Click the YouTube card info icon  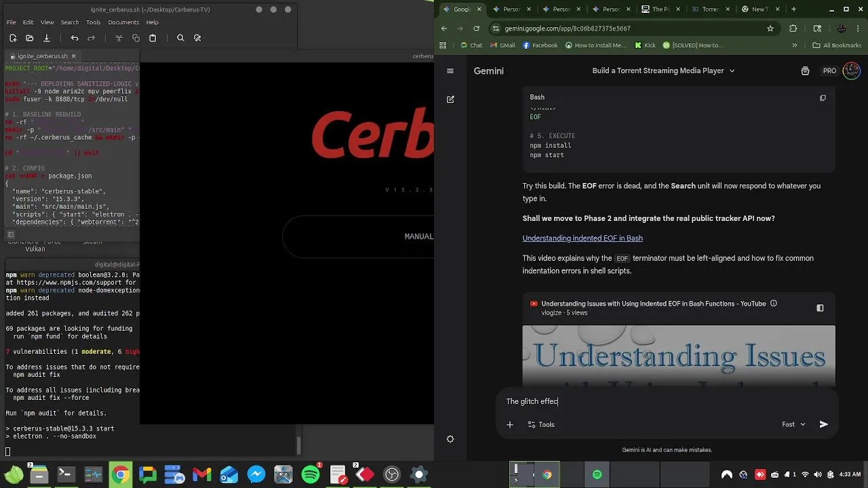click(x=774, y=304)
